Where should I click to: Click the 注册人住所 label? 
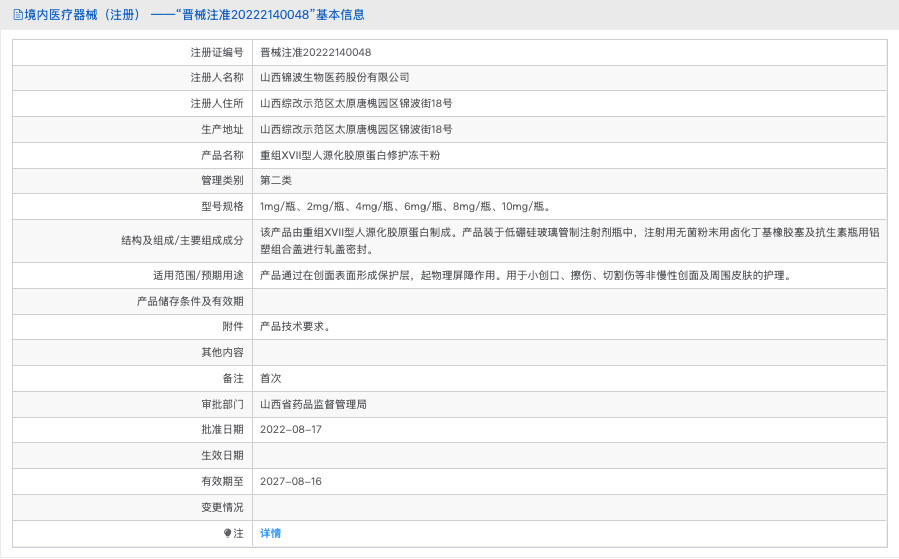tap(217, 103)
